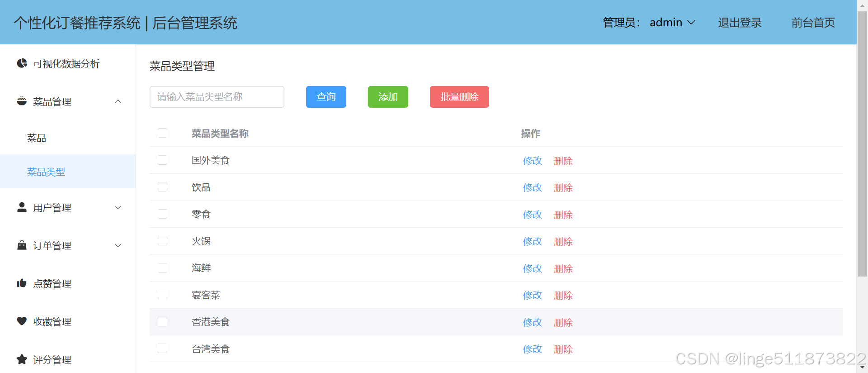Expand the 用户管理 menu chevron
The width and height of the screenshot is (868, 373).
(118, 207)
